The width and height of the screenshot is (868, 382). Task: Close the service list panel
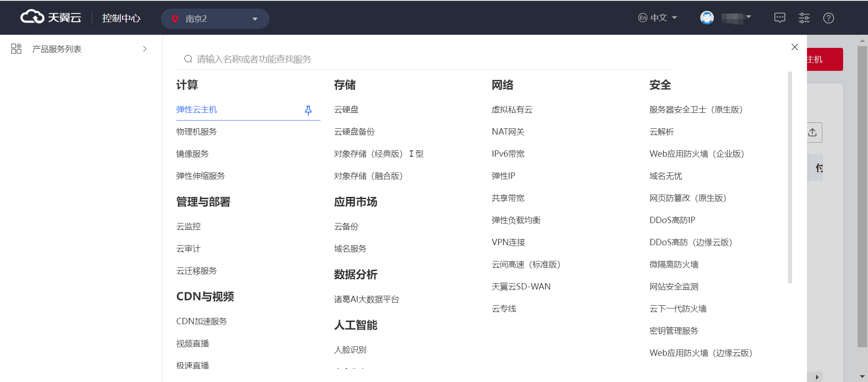click(x=794, y=47)
